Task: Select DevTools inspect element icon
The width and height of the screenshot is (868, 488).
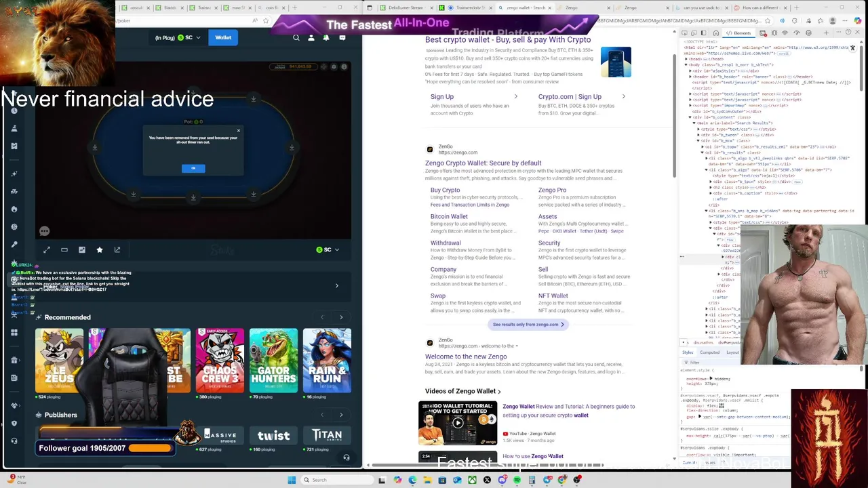Action: (684, 33)
